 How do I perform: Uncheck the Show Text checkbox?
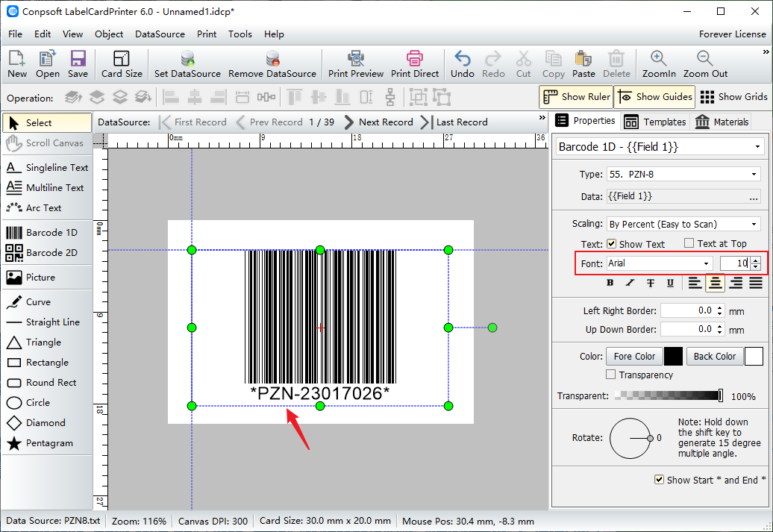611,243
